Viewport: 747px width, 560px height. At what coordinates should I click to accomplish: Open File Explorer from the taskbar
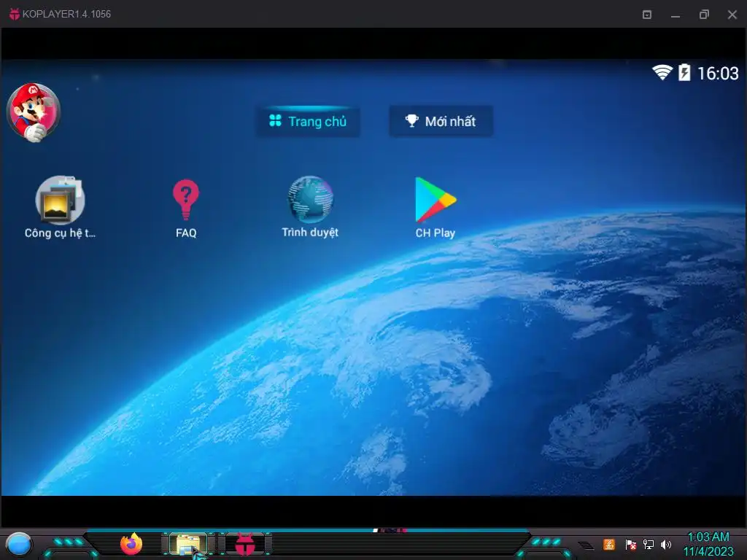(x=189, y=544)
